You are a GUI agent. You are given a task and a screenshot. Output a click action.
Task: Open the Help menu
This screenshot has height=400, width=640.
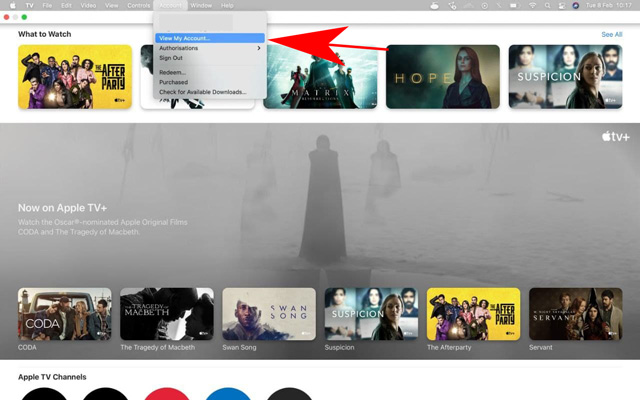[x=227, y=5]
